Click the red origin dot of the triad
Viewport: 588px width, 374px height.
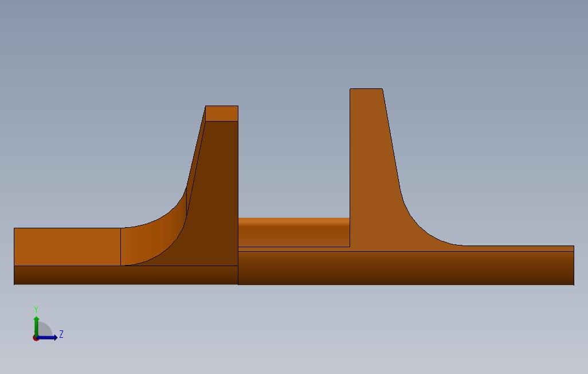tap(36, 338)
